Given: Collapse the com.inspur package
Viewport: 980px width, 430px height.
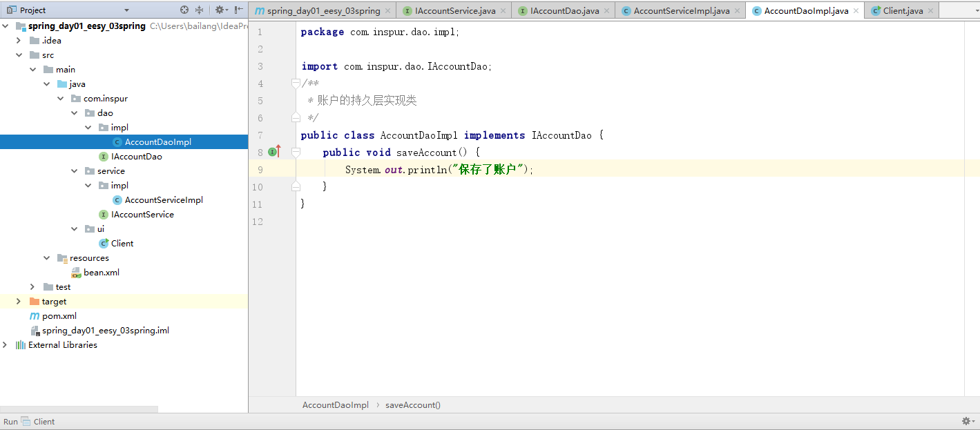Looking at the screenshot, I should pos(60,99).
